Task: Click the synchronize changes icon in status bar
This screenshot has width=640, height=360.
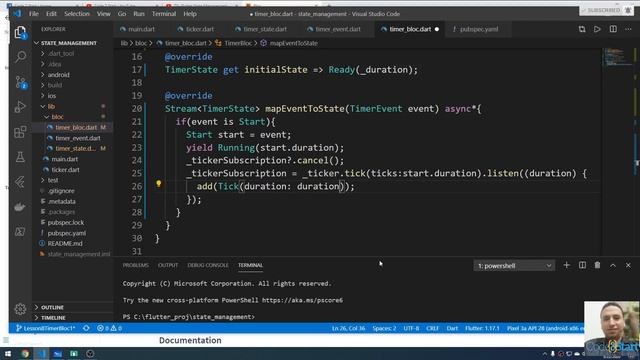Action: pyautogui.click(x=86, y=328)
